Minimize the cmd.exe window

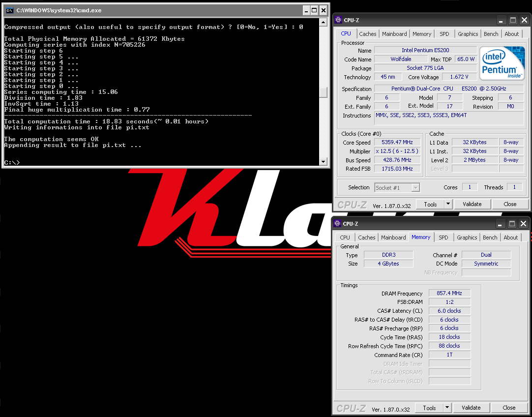(306, 10)
